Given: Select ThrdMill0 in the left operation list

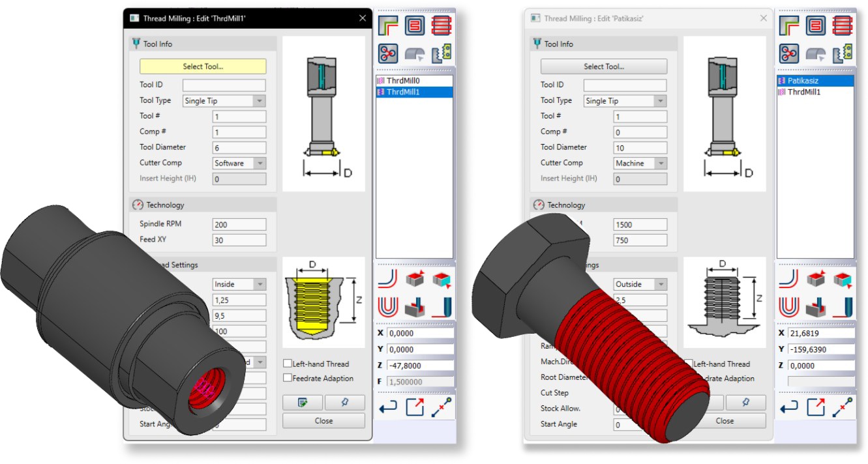Looking at the screenshot, I should coord(414,81).
